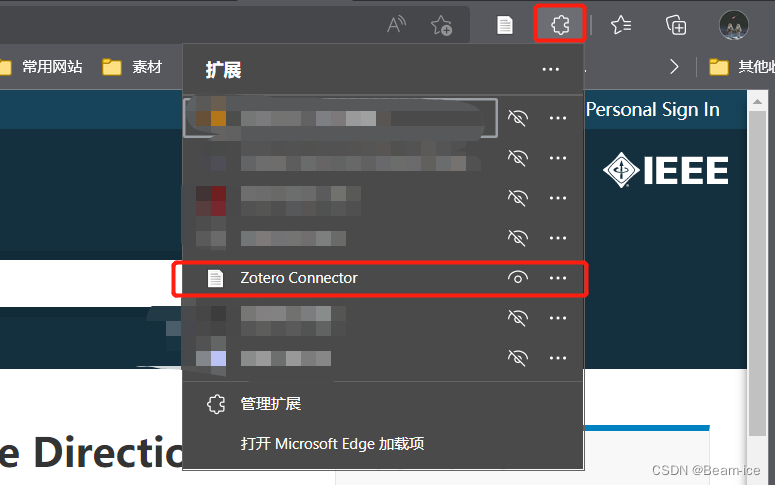
Task: Click the Zotero save document icon in toolbar
Action: point(505,25)
